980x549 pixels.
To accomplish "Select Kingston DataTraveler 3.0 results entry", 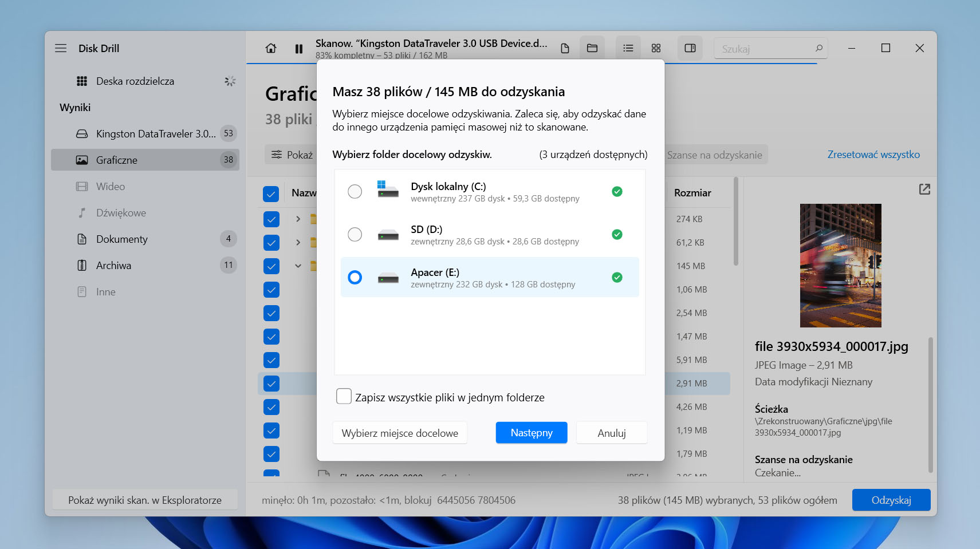I will pos(145,133).
